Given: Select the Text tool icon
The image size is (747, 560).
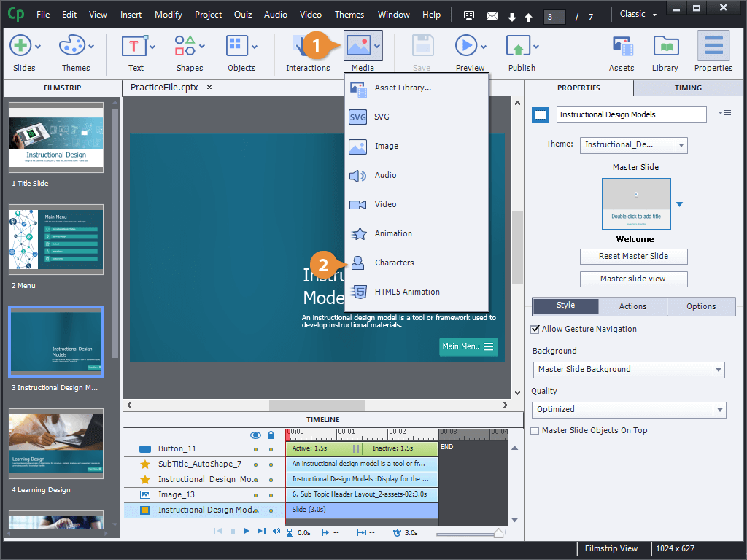Looking at the screenshot, I should tap(135, 47).
